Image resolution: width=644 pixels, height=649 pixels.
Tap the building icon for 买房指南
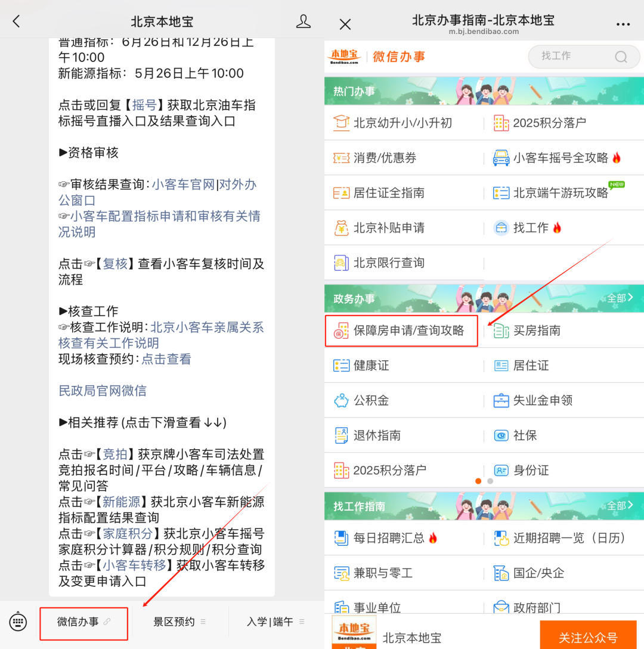click(x=501, y=330)
